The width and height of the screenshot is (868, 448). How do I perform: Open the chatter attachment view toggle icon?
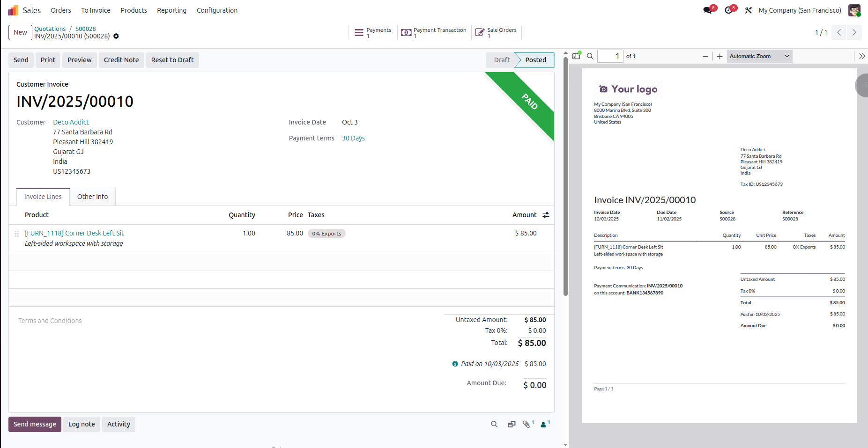coord(512,424)
